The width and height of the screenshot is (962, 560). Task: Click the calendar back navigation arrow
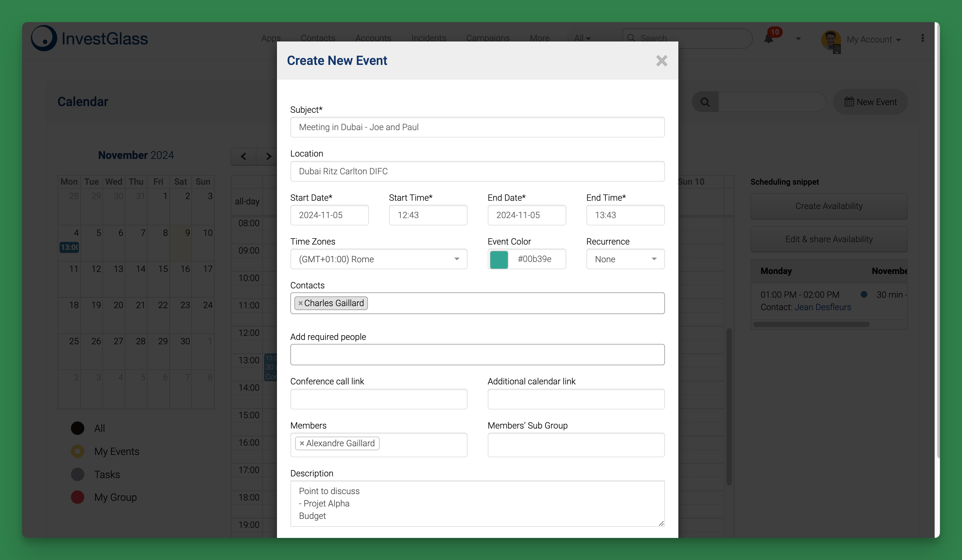click(x=244, y=155)
